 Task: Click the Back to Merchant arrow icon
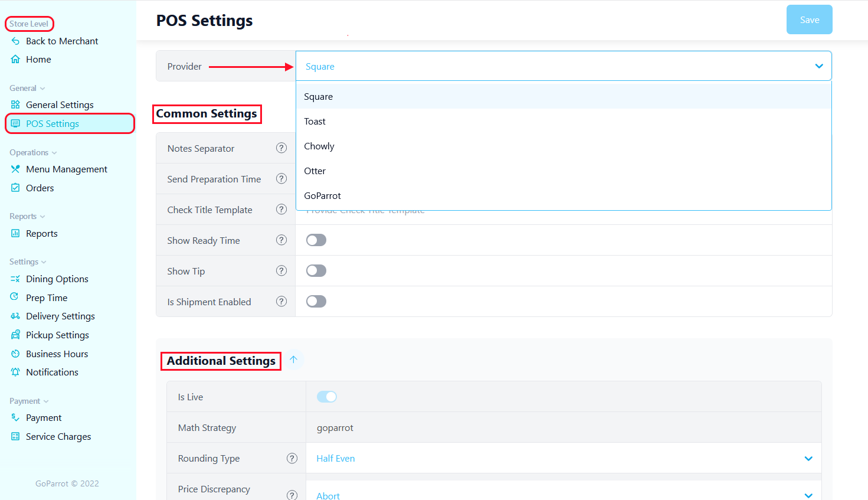point(15,41)
